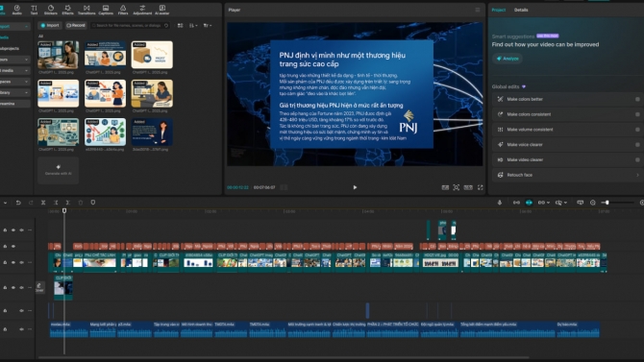644x362 pixels.
Task: Select the PNJ CHẾ TÁC LINH clip
Action: (99, 261)
